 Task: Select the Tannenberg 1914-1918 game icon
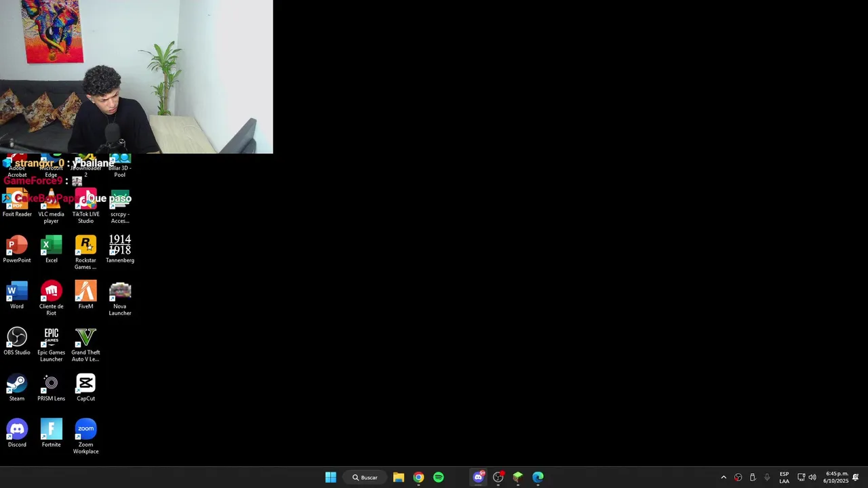coord(120,249)
